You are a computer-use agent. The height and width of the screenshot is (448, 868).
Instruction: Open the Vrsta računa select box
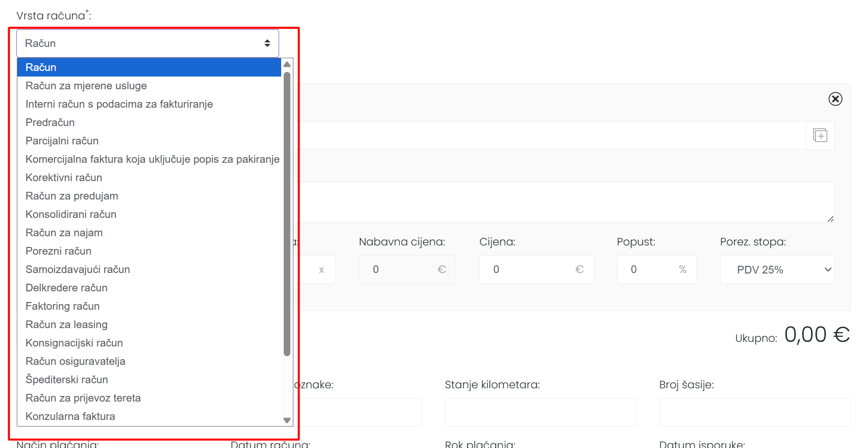pyautogui.click(x=147, y=43)
